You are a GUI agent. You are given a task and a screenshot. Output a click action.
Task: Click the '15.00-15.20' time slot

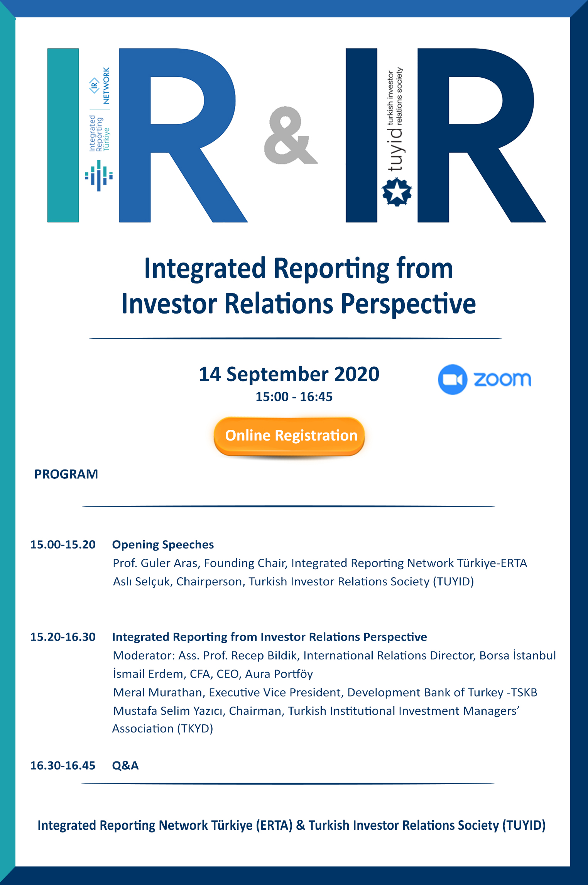click(63, 544)
